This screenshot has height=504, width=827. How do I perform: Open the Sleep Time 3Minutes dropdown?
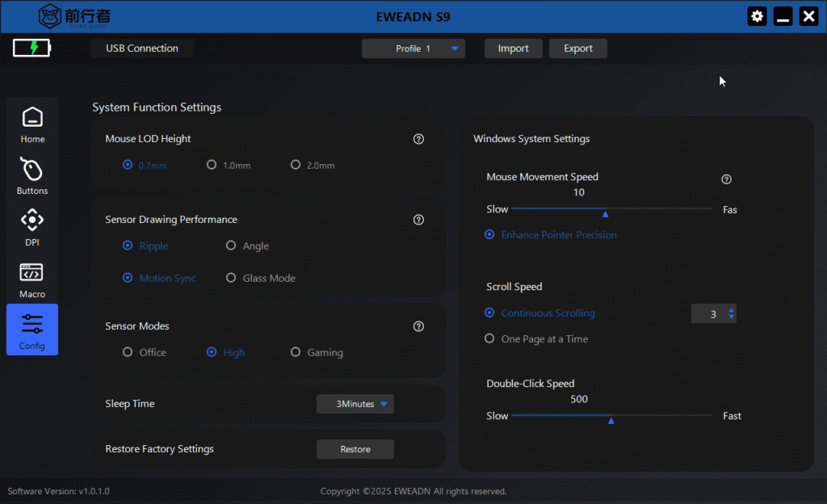point(355,404)
